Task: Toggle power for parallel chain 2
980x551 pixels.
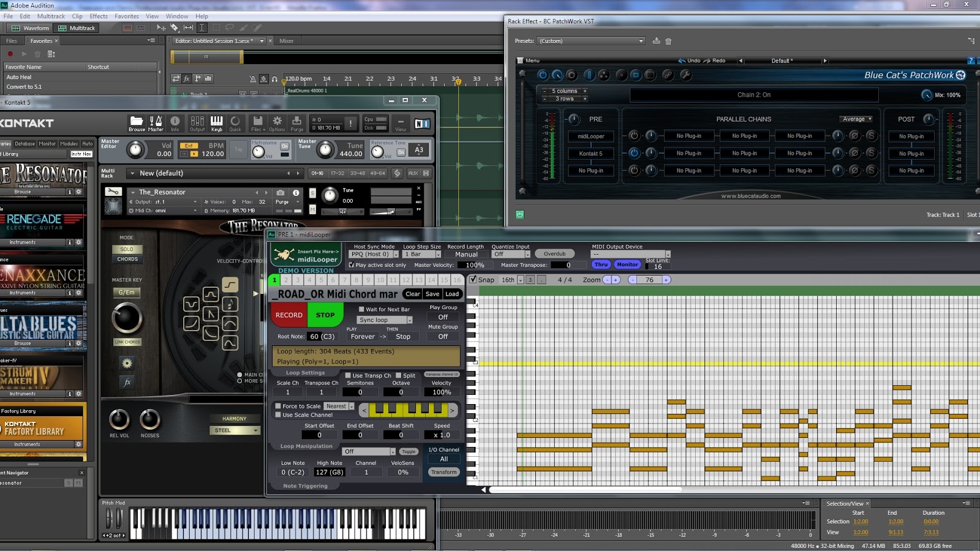Action: coord(634,153)
